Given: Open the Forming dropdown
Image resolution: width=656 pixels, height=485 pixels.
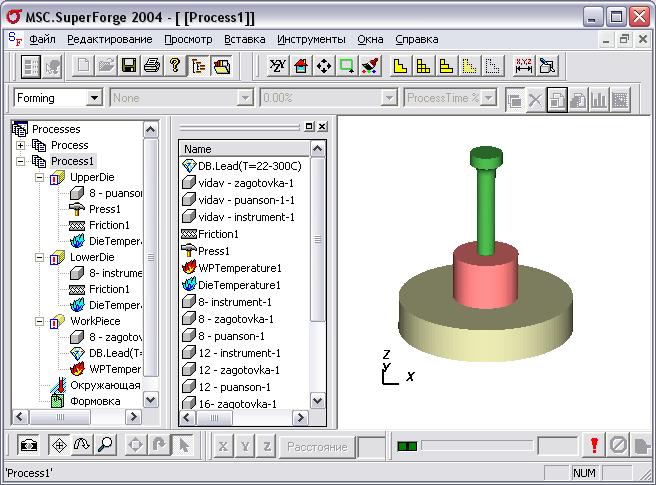Looking at the screenshot, I should pos(95,98).
